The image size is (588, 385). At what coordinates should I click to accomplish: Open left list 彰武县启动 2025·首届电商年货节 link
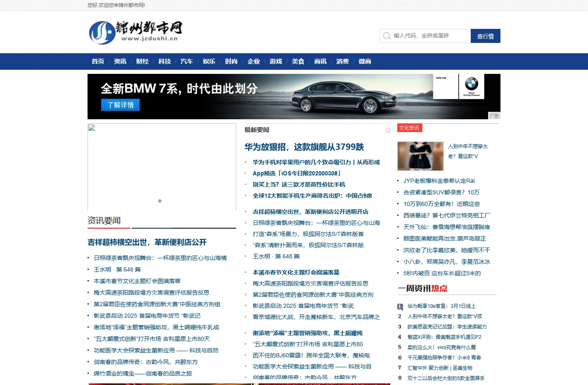[x=147, y=316]
